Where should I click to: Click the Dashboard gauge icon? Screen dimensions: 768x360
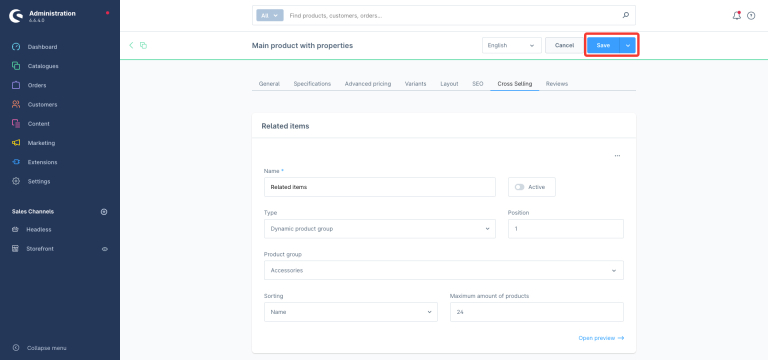16,47
